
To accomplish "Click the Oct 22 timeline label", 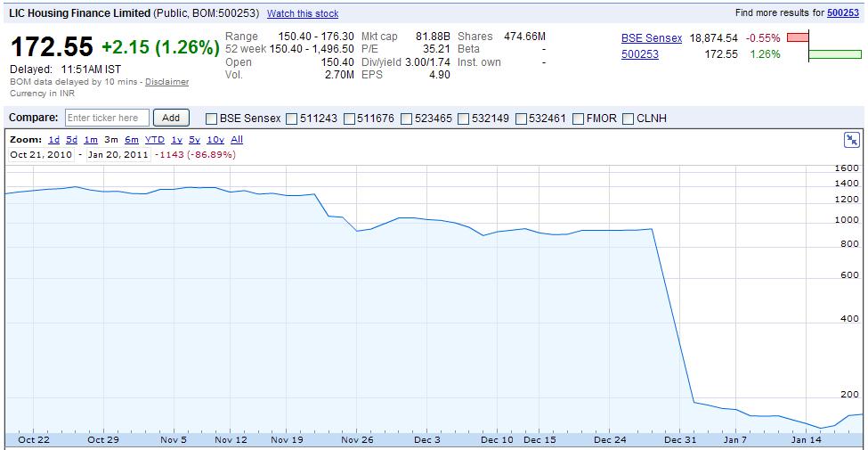I will (34, 439).
